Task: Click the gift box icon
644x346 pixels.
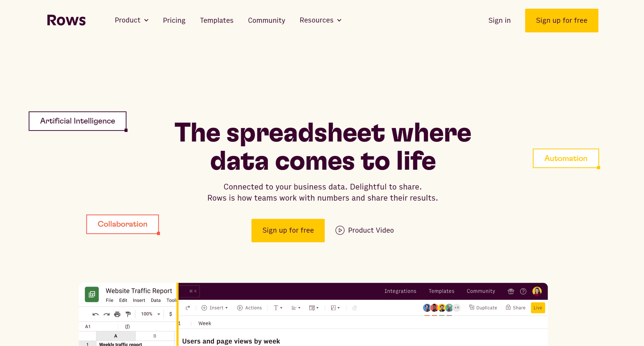Action: (x=511, y=291)
